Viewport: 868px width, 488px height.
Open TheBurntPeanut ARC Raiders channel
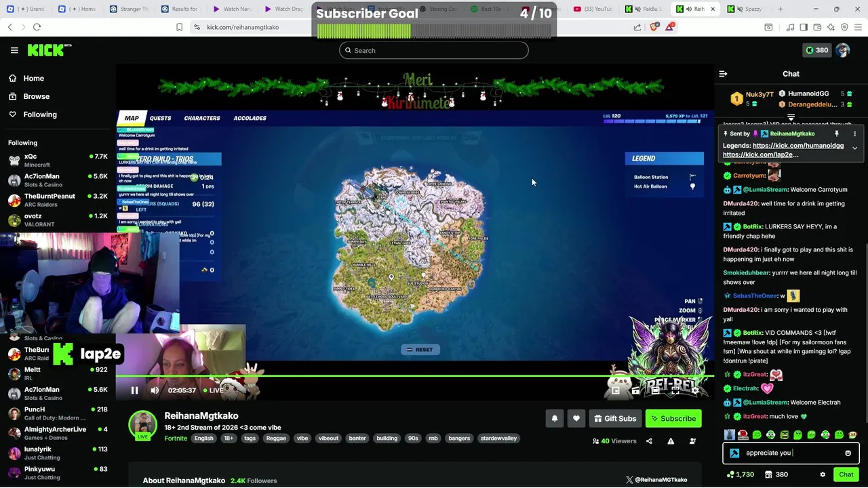point(58,200)
